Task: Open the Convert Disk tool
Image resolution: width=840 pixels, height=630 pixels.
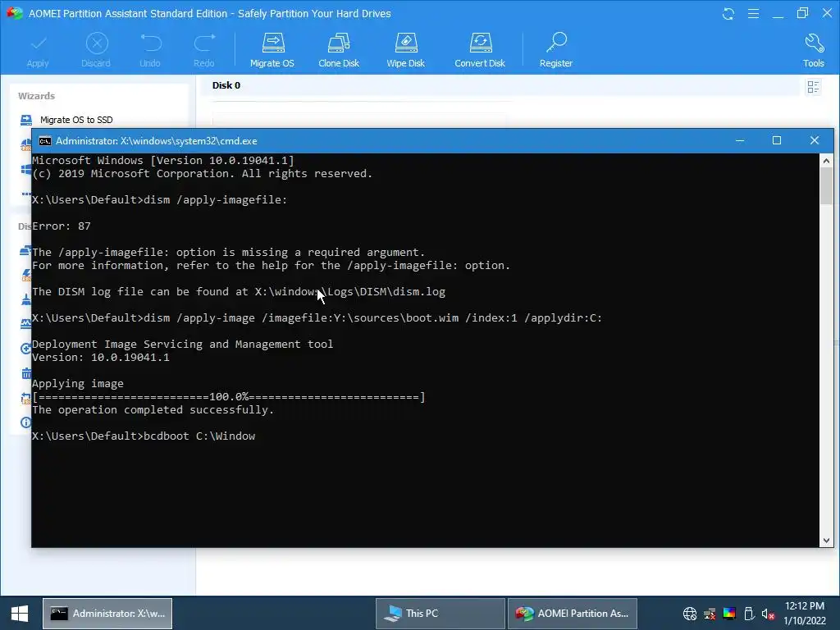Action: pyautogui.click(x=480, y=50)
